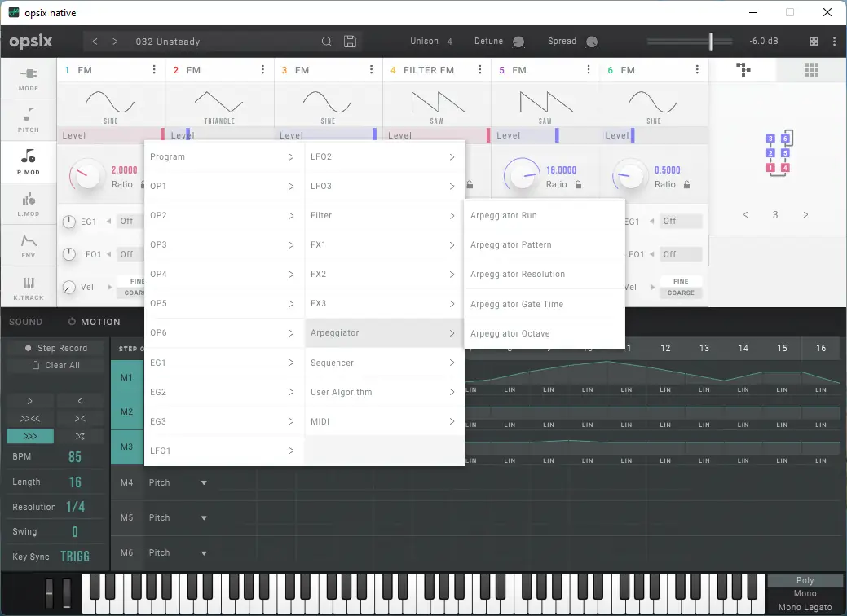Click the save program disk icon

350,41
